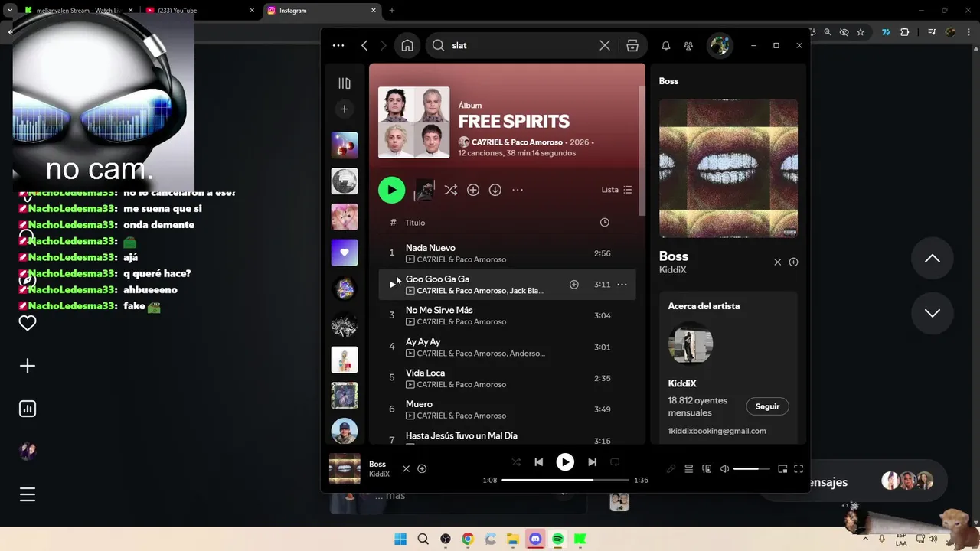Open CA7RIEL & Paco Amoroso artist link in header
This screenshot has width=980, height=551.
click(x=517, y=142)
